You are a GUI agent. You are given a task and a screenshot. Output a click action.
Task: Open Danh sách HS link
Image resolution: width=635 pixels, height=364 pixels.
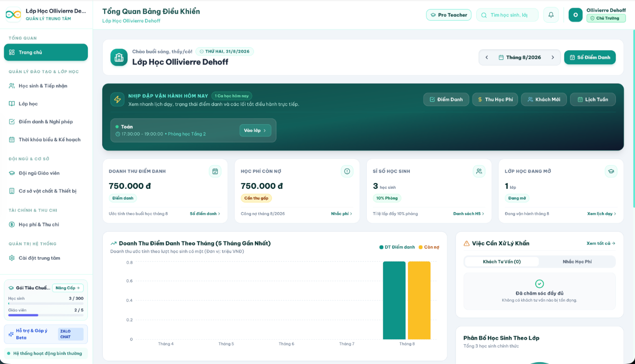[x=469, y=214]
